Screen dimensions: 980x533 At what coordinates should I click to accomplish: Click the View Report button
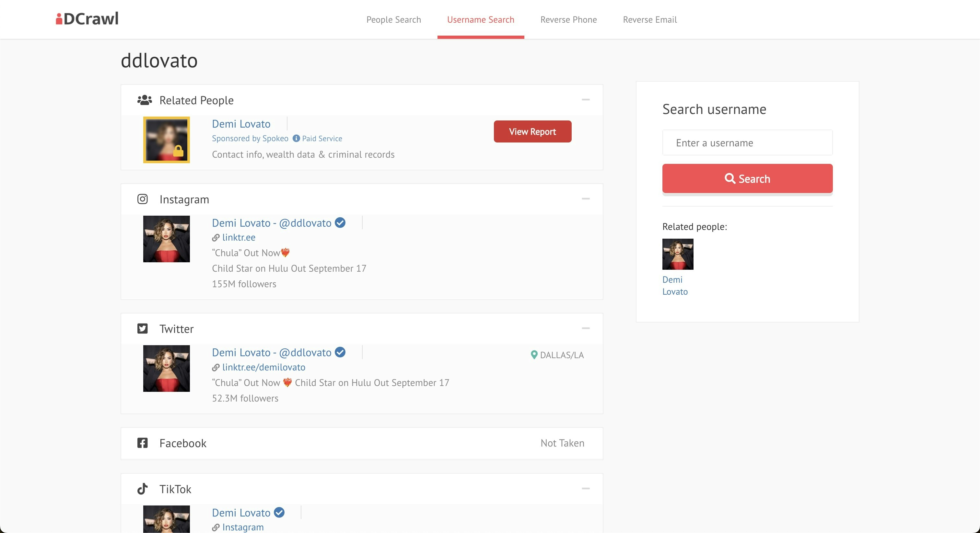[x=532, y=131]
